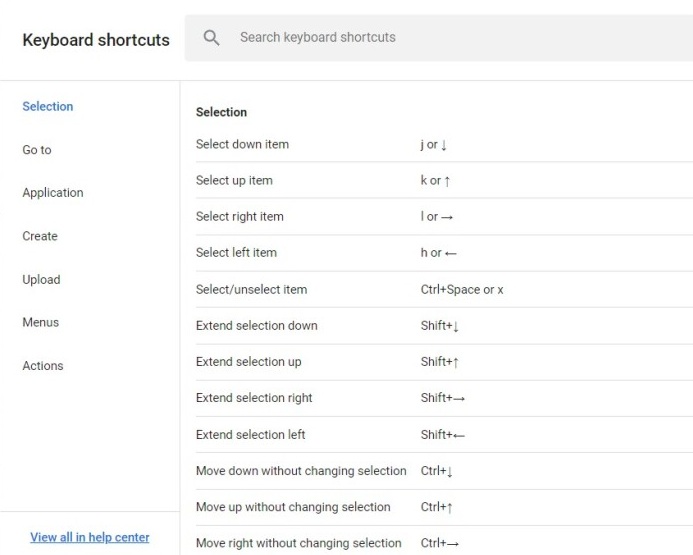Select the 'Select down item' row label

click(242, 144)
